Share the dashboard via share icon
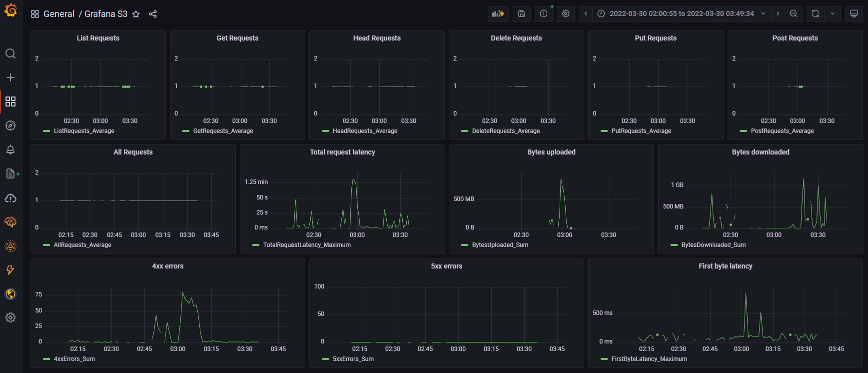 [x=153, y=14]
